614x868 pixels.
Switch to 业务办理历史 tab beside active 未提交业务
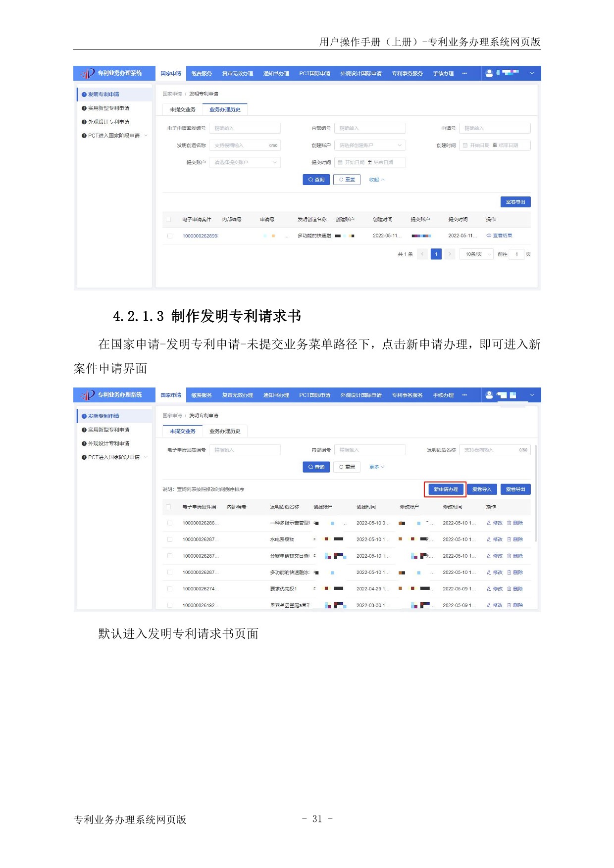pos(224,431)
